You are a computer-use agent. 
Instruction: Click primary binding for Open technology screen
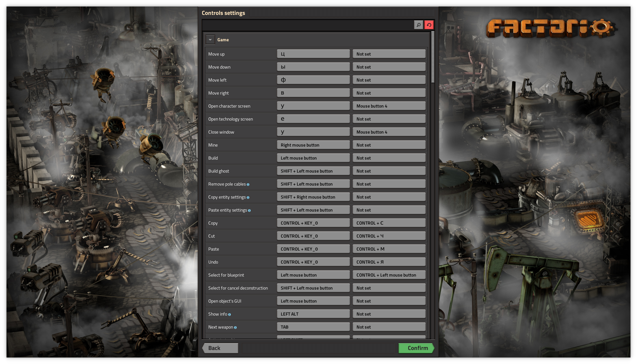313,119
